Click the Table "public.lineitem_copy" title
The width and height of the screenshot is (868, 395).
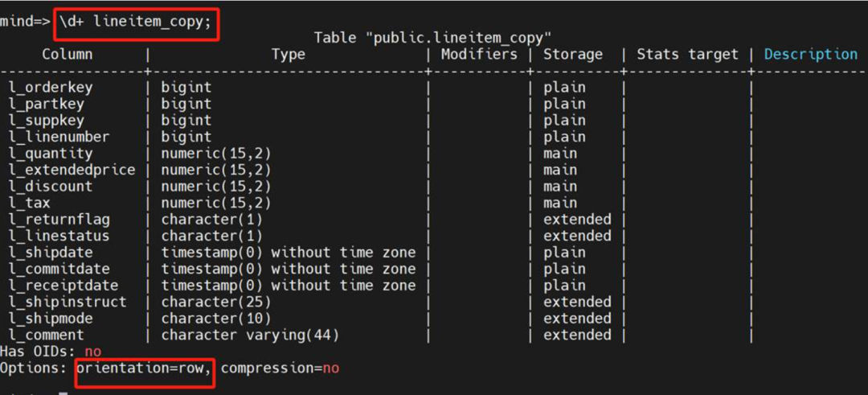pos(432,38)
